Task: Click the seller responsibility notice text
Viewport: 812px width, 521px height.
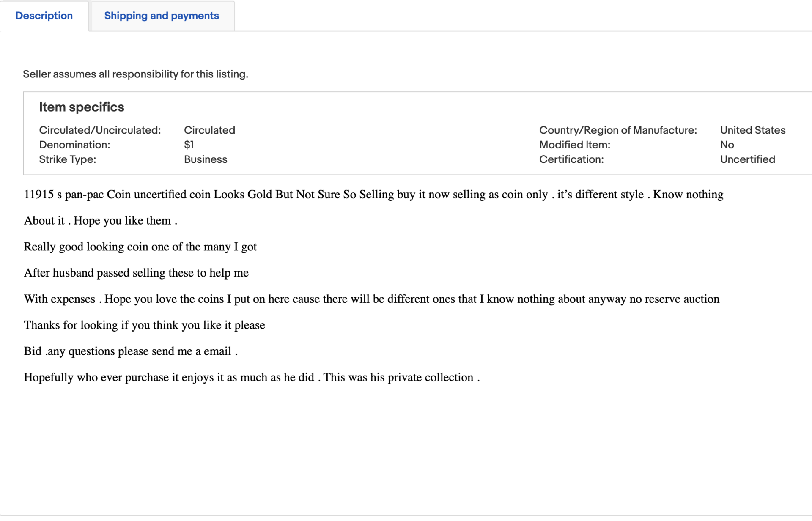Action: pos(135,74)
